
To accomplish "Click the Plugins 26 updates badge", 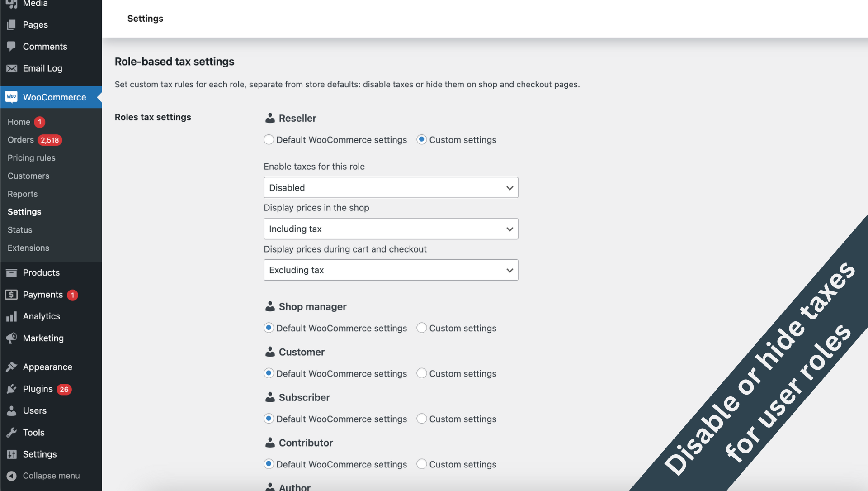I will (x=64, y=389).
